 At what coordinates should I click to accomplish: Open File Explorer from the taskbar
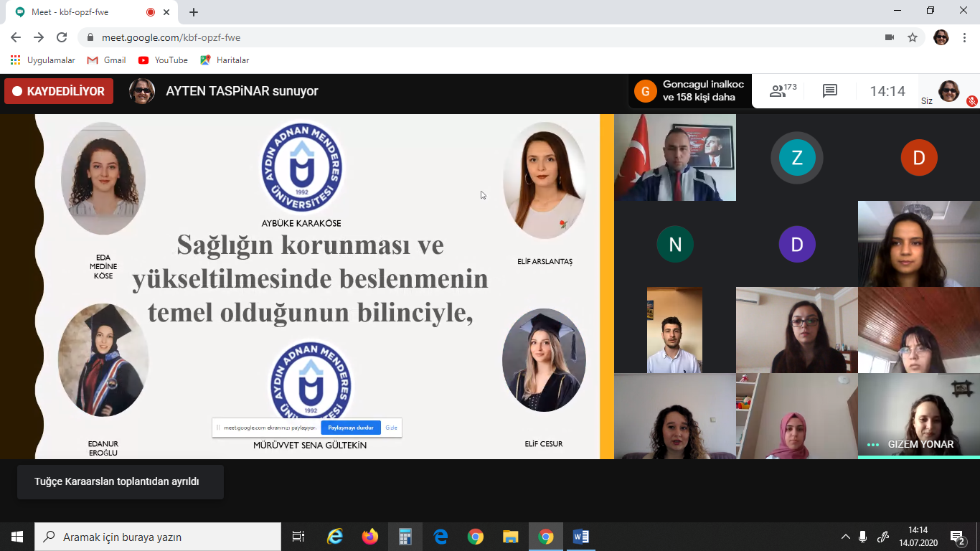[511, 537]
